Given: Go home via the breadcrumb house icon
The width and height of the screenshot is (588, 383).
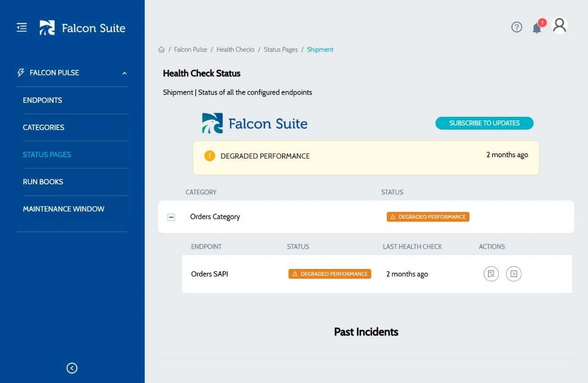Looking at the screenshot, I should click(162, 49).
